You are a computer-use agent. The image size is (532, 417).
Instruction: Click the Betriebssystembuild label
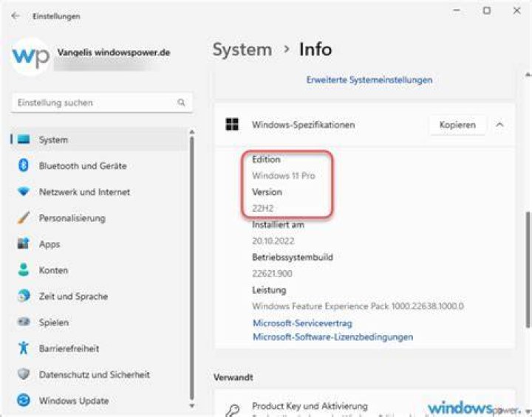point(292,258)
